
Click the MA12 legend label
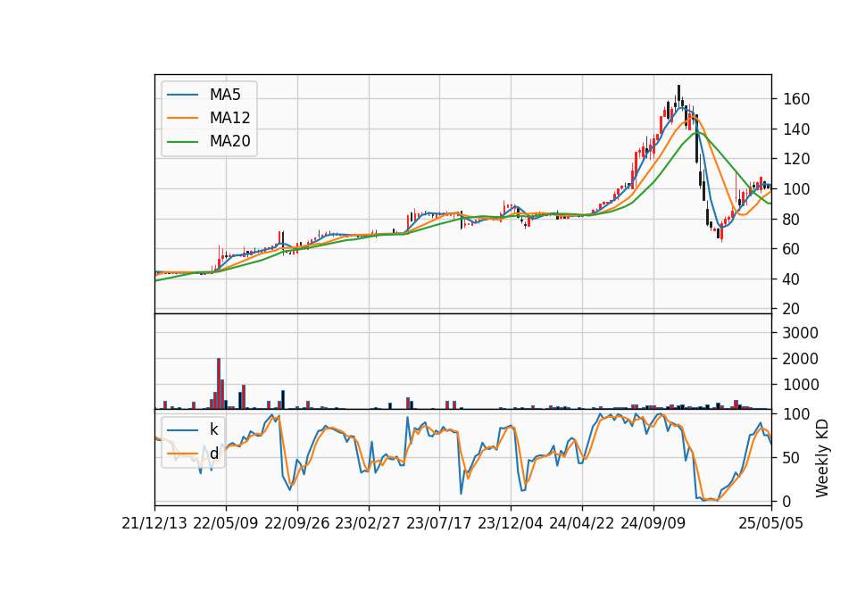click(x=229, y=118)
